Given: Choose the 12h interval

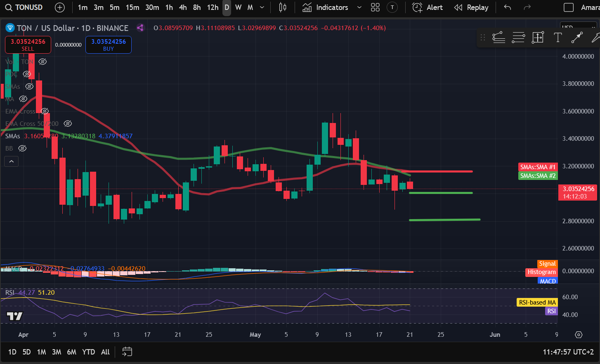Looking at the screenshot, I should point(213,7).
